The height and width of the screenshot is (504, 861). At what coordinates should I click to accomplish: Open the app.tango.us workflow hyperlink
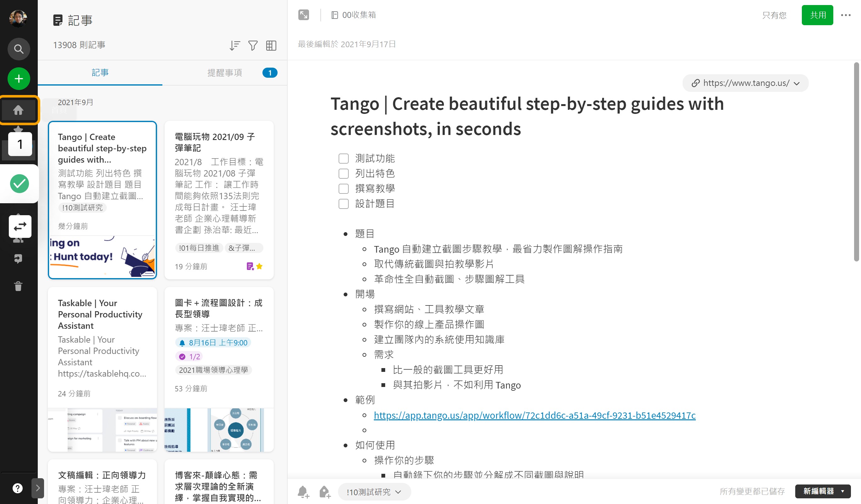pos(535,415)
